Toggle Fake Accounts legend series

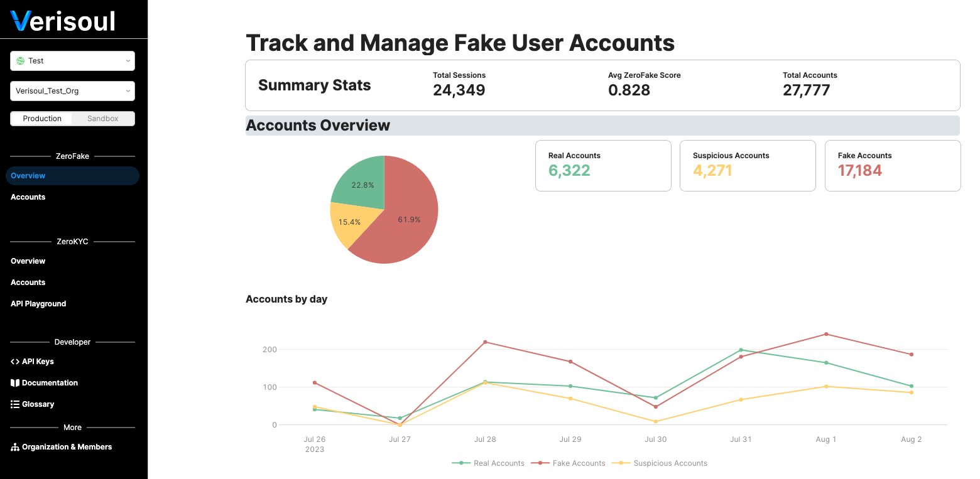[568, 463]
